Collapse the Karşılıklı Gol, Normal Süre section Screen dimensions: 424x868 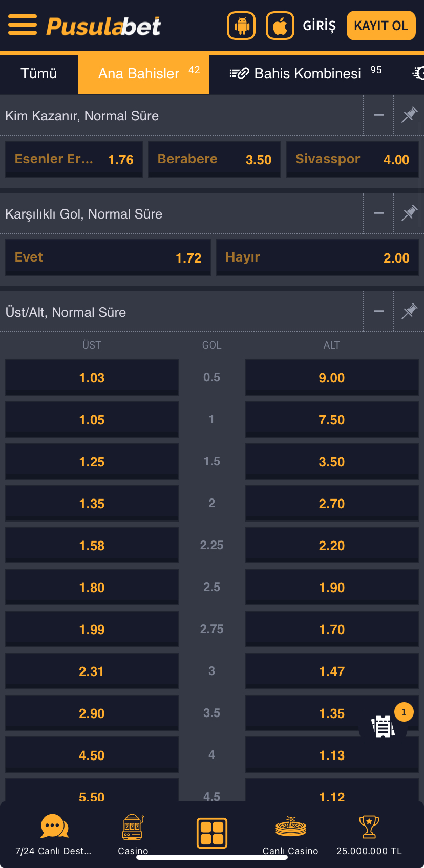379,213
